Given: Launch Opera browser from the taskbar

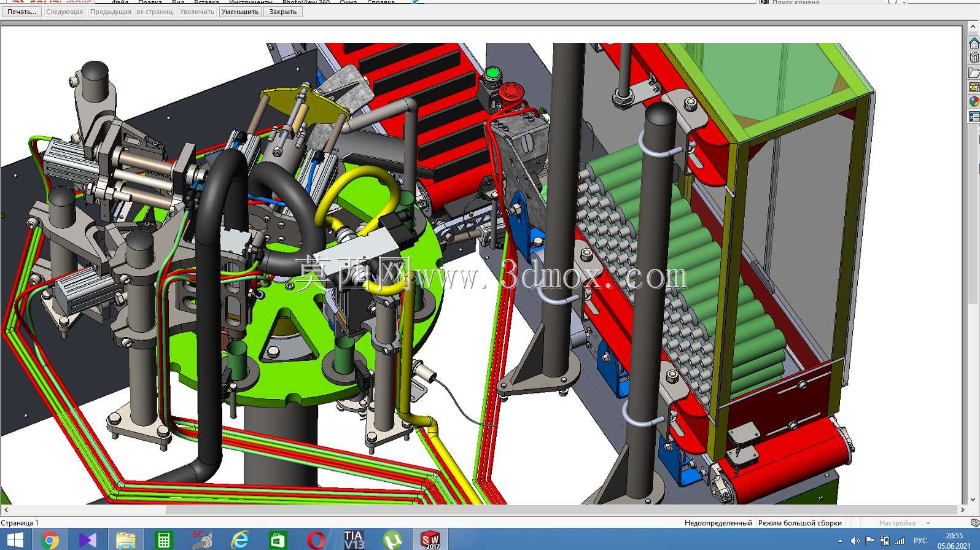Looking at the screenshot, I should point(316,540).
